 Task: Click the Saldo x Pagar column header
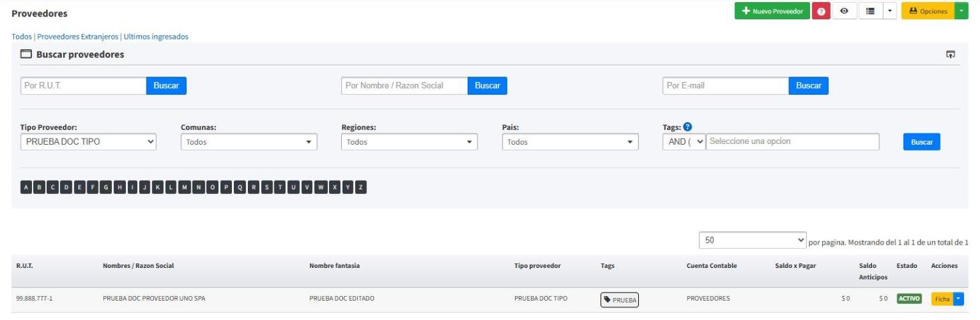click(795, 265)
